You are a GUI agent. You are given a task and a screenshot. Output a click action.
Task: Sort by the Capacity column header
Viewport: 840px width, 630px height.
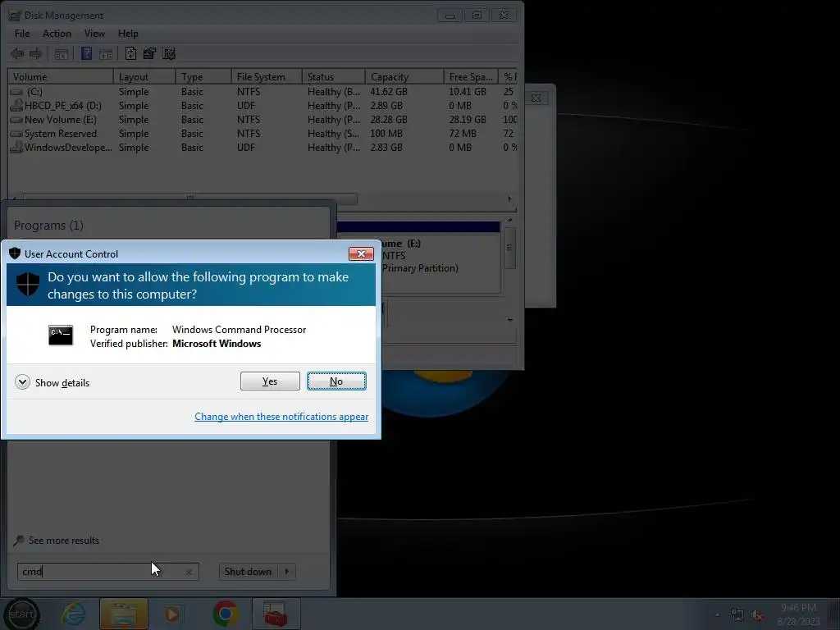point(404,76)
